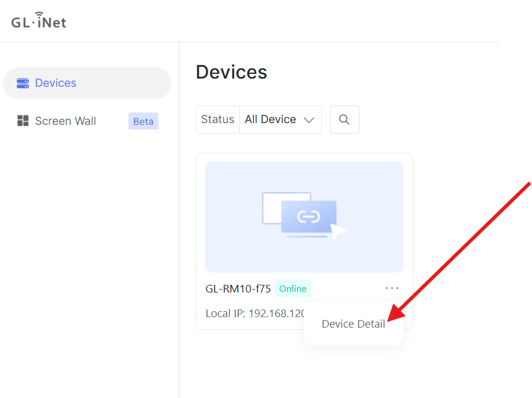Click the Devices page heading
This screenshot has width=532, height=398.
coord(231,72)
